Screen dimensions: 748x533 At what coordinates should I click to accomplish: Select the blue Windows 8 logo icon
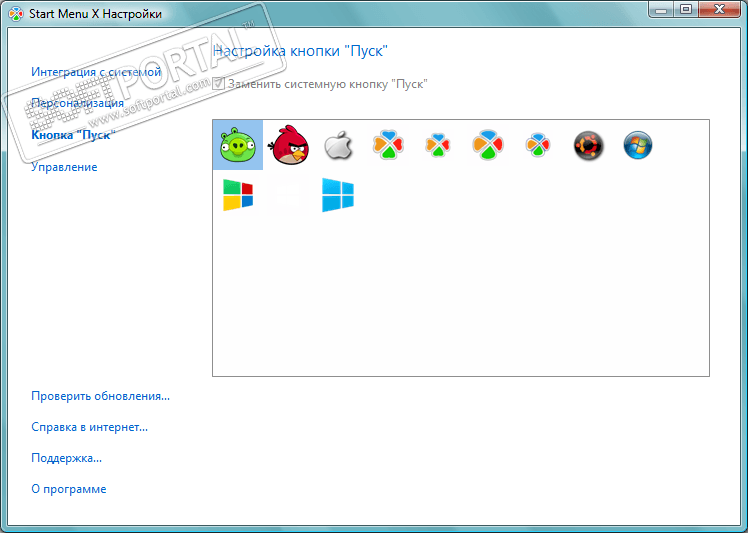[338, 195]
